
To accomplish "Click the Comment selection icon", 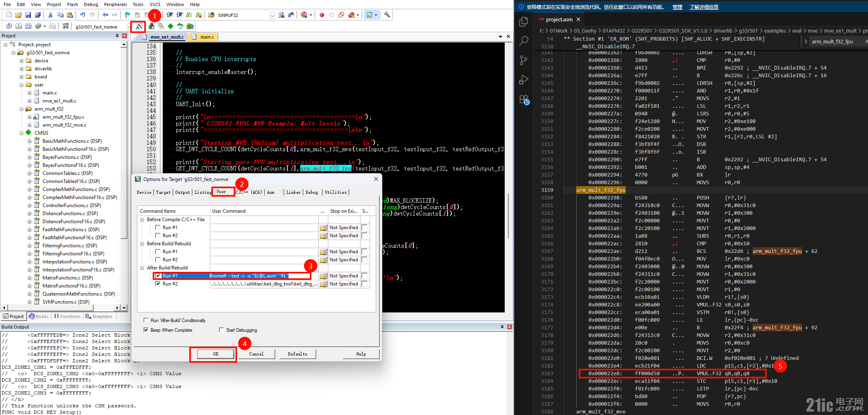I will [189, 15].
